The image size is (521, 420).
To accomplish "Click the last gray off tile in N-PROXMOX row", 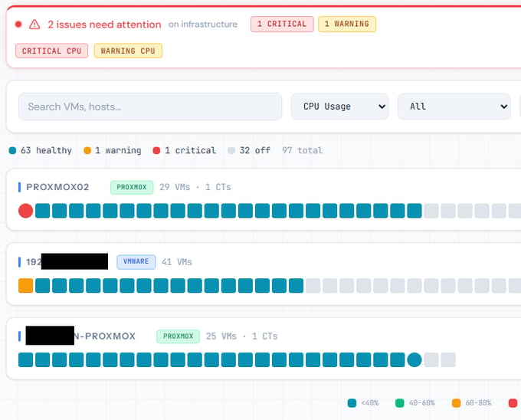I will [448, 360].
